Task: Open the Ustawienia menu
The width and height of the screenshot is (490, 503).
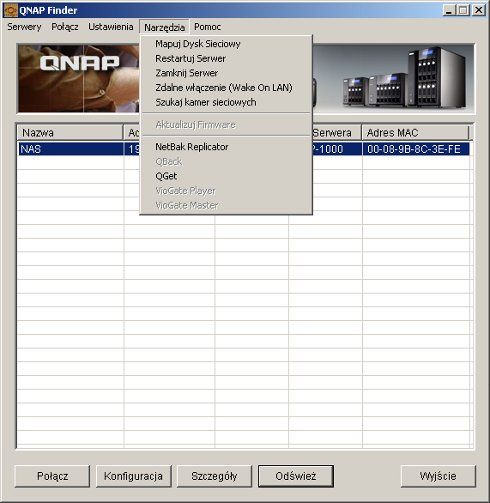Action: 111,27
